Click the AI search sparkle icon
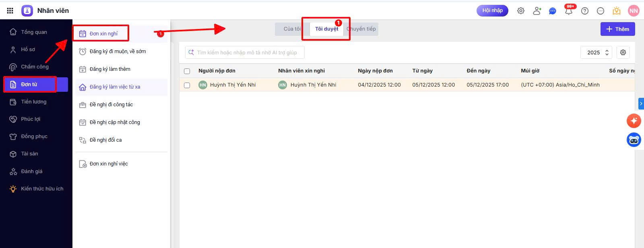 click(191, 52)
